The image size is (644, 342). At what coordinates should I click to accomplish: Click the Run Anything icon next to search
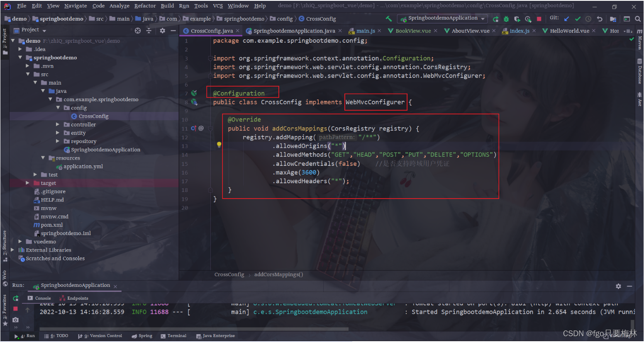click(x=627, y=19)
